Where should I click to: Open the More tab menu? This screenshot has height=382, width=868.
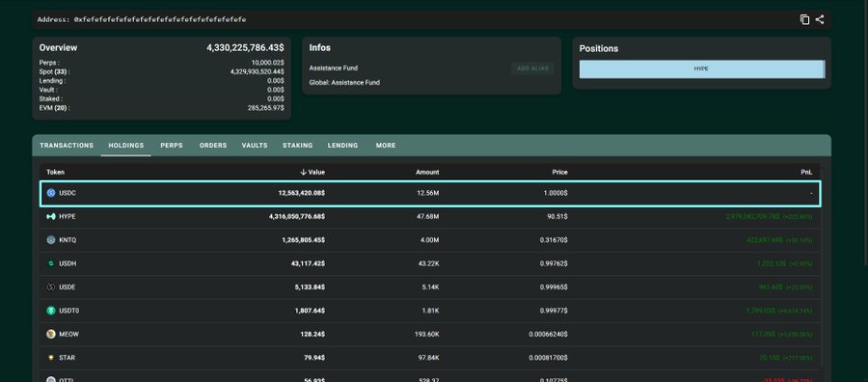(x=386, y=145)
